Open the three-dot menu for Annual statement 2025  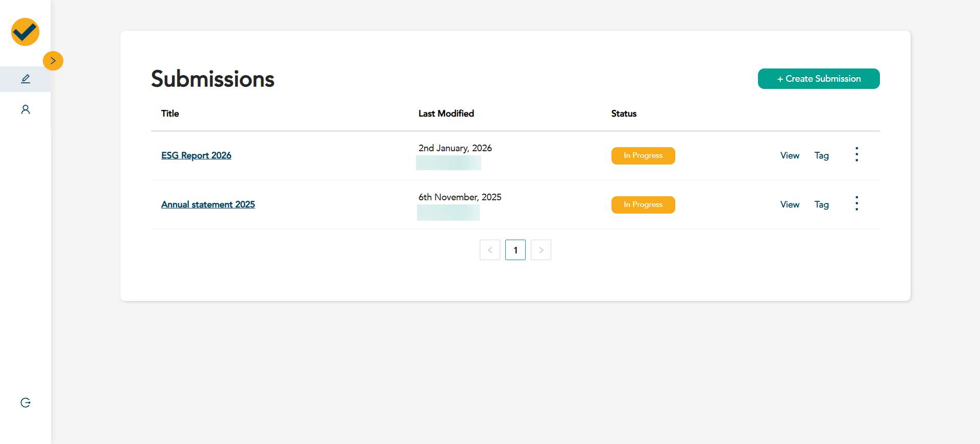(x=856, y=203)
